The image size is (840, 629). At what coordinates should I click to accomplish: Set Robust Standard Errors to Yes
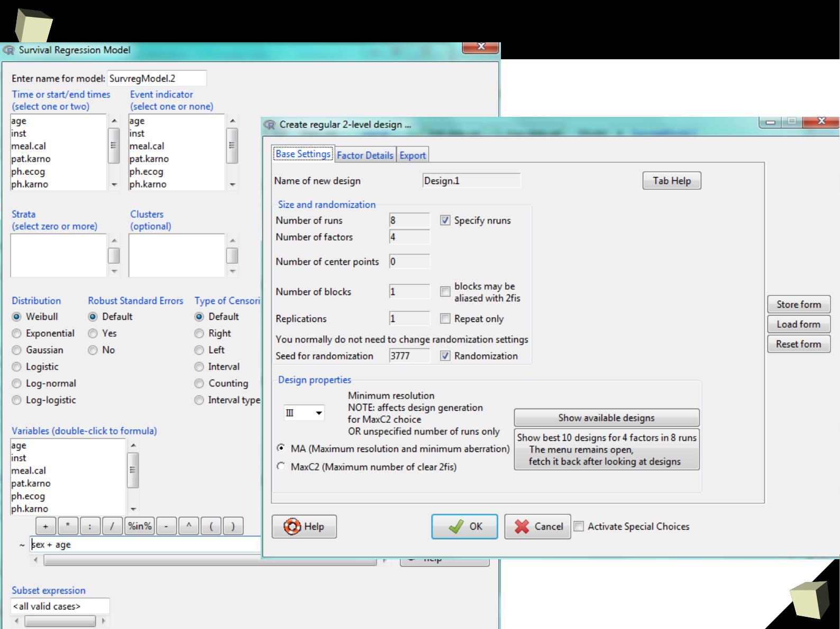(93, 334)
